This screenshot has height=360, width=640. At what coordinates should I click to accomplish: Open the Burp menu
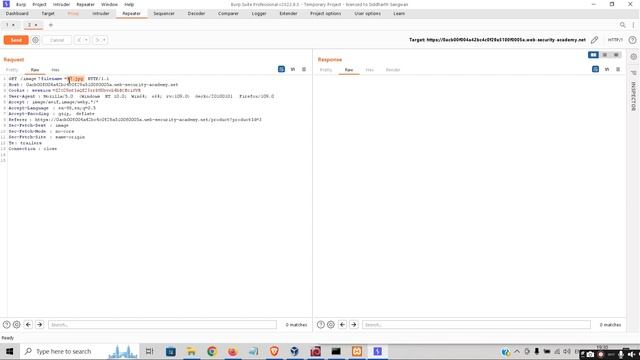(21, 4)
